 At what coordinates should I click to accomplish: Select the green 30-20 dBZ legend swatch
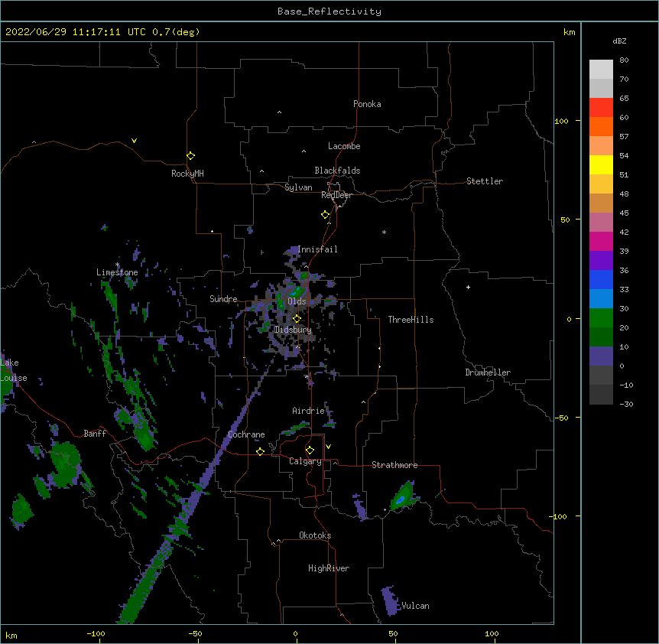tap(601, 318)
